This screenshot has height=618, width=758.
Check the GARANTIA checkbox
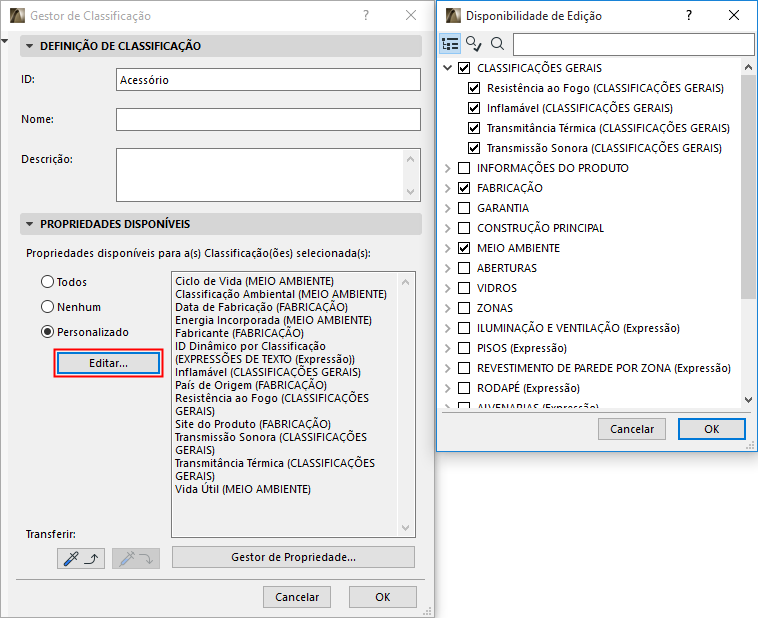(464, 208)
